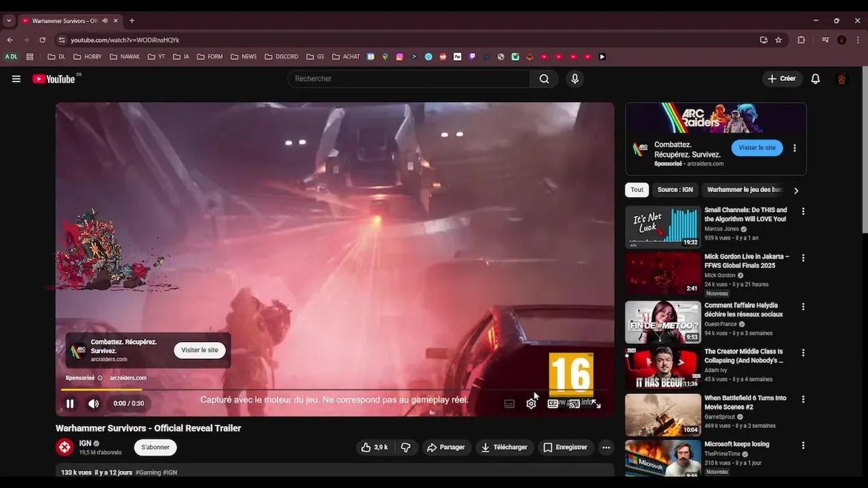868x488 pixels.
Task: Open menu for Battlefield 6 video
Action: (803, 399)
